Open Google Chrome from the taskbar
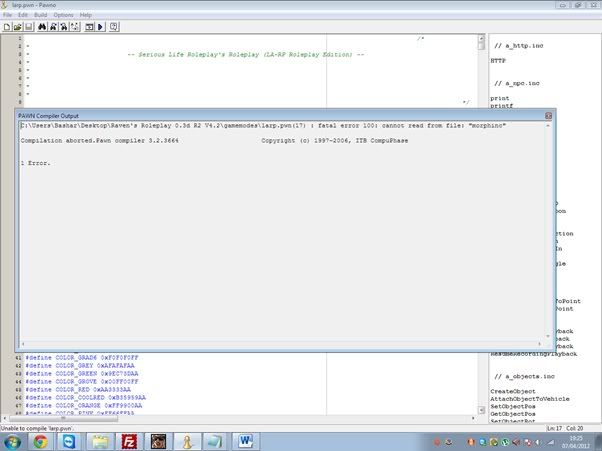Viewport: 602px width, 451px height. (40, 442)
